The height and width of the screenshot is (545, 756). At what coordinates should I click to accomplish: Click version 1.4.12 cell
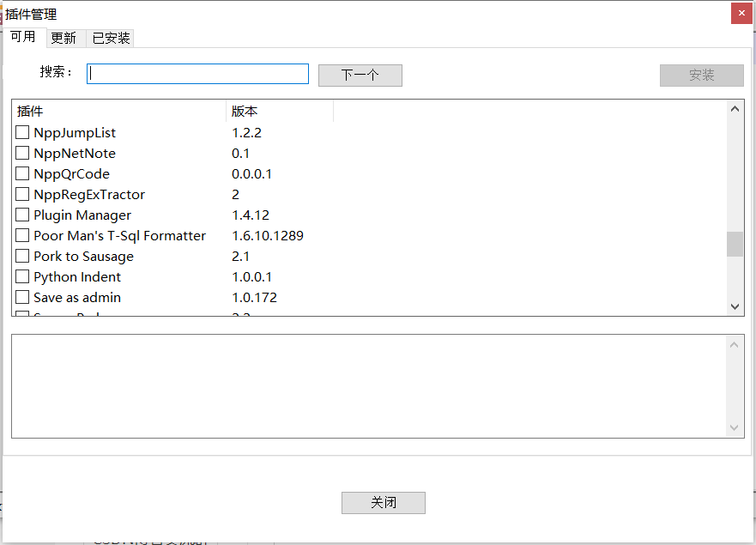click(251, 215)
